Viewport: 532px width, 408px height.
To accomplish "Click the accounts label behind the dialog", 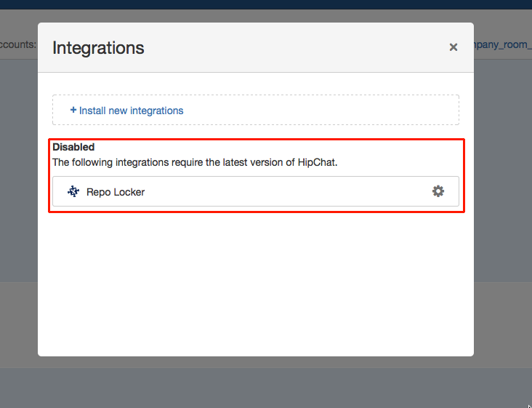I will tap(18, 44).
